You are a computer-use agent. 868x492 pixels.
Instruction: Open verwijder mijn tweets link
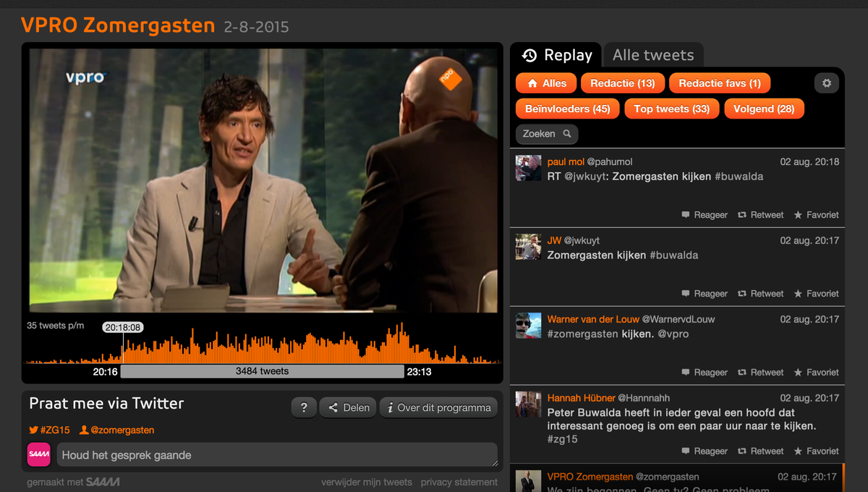tap(367, 482)
